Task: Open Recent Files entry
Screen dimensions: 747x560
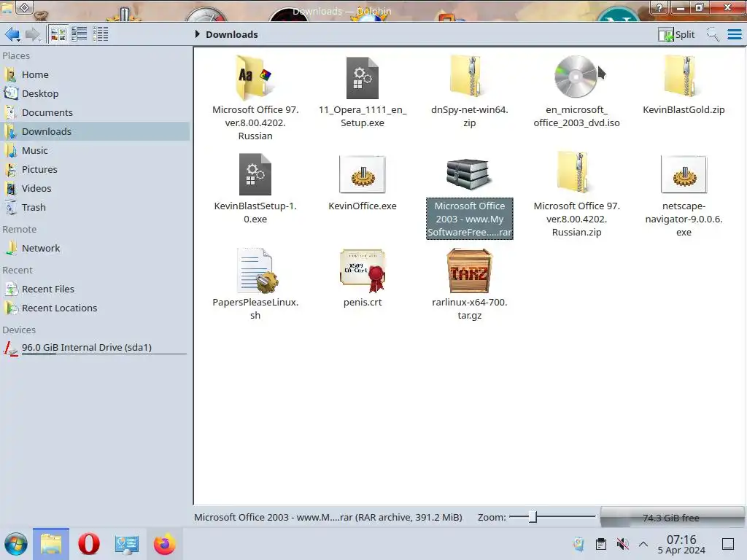Action: 96,289
